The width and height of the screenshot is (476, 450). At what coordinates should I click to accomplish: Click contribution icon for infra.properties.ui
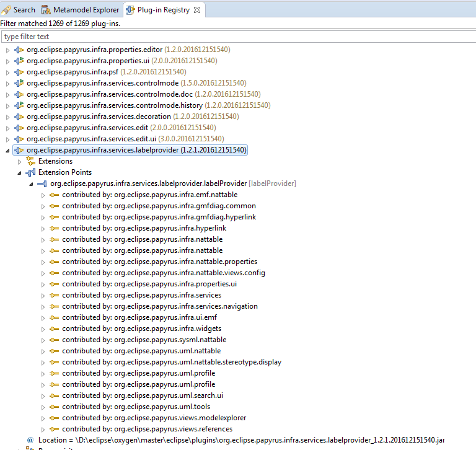pos(55,284)
